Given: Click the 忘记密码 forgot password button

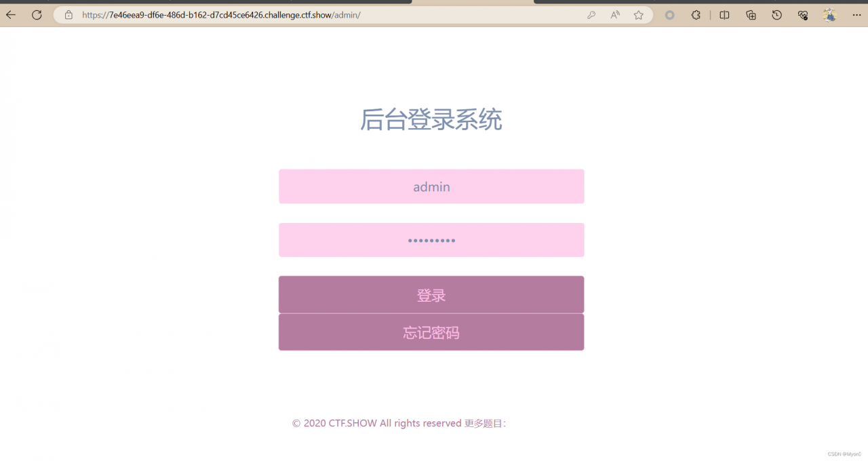Looking at the screenshot, I should click(x=431, y=332).
